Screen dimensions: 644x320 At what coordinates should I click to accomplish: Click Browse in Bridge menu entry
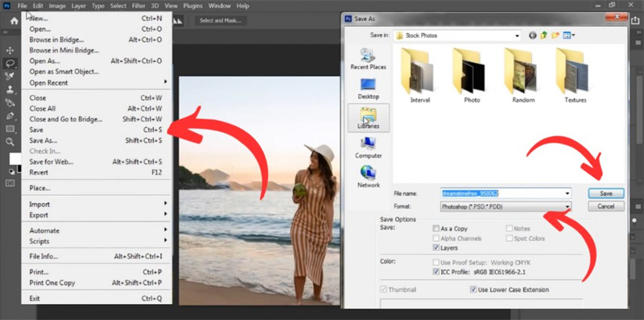(x=96, y=39)
